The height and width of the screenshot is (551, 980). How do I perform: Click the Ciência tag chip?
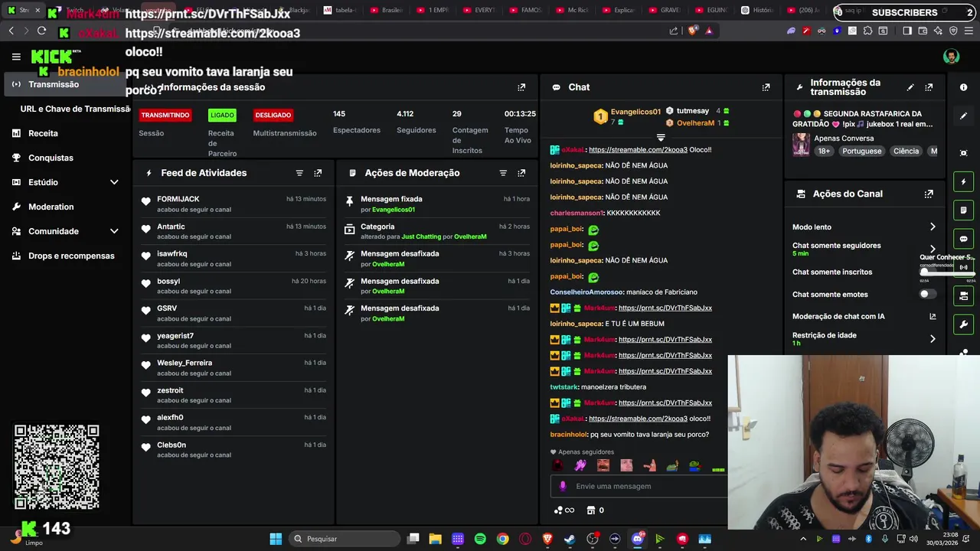point(906,151)
